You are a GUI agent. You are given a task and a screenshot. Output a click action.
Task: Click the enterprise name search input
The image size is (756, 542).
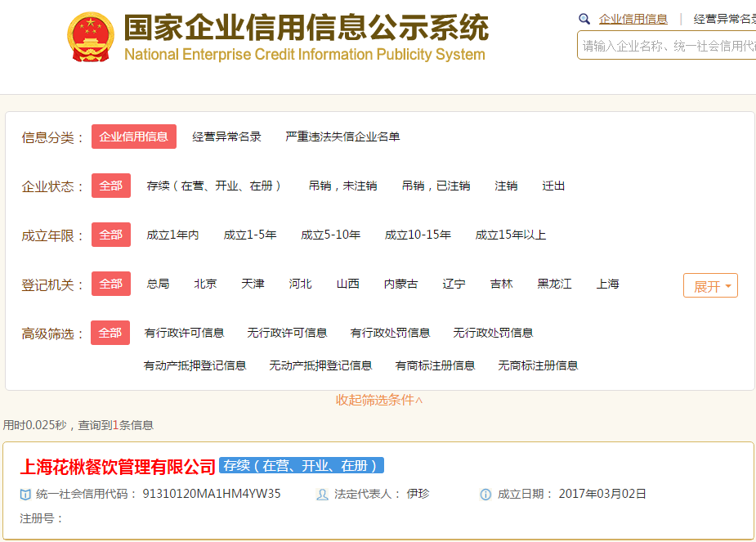(668, 46)
